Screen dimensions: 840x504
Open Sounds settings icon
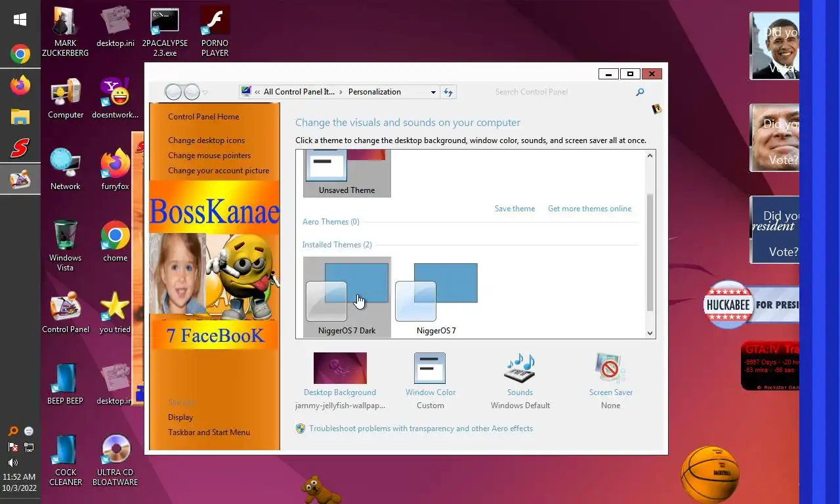[520, 367]
